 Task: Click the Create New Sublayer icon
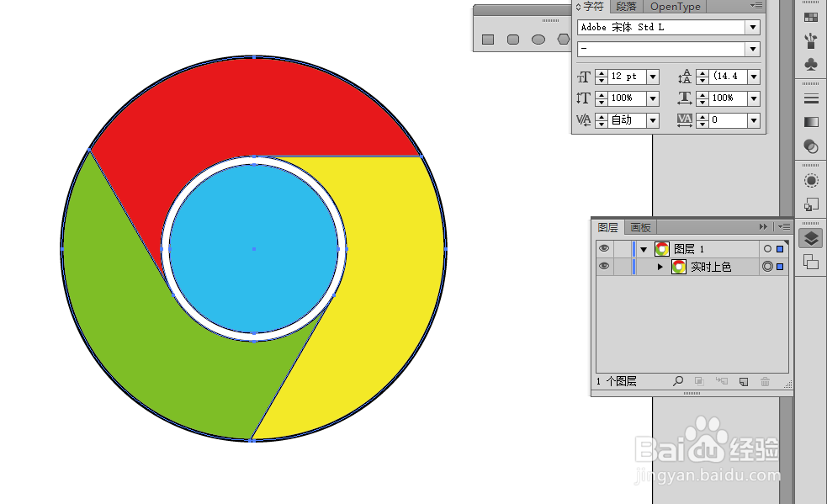(722, 381)
